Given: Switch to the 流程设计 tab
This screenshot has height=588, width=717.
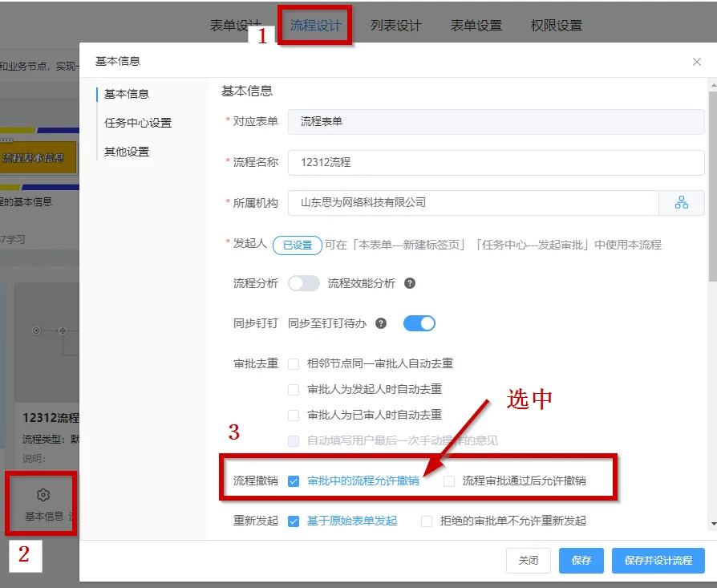Looking at the screenshot, I should pos(315,25).
